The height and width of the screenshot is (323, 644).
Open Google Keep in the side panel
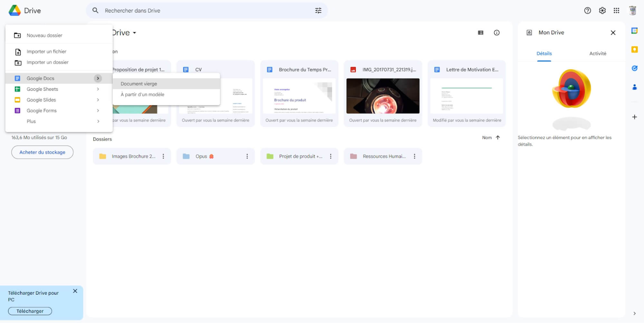coord(634,49)
